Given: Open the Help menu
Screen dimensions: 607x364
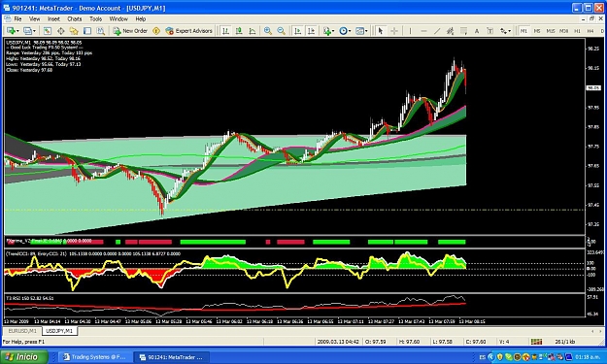Looking at the screenshot, I should coord(141,19).
